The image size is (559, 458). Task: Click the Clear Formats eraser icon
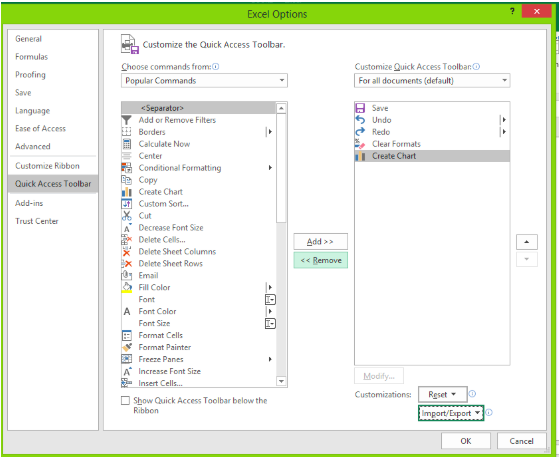[x=360, y=144]
